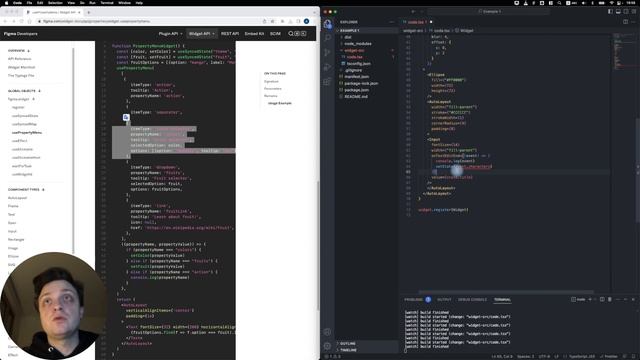Split the VS Code editor right
The height and width of the screenshot is (360, 640).
[626, 22]
